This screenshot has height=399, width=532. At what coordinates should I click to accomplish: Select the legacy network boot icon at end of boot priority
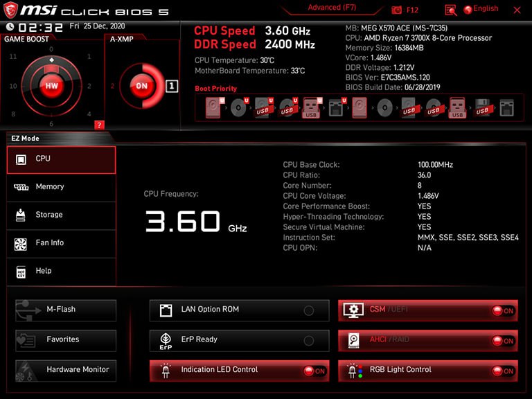click(506, 108)
